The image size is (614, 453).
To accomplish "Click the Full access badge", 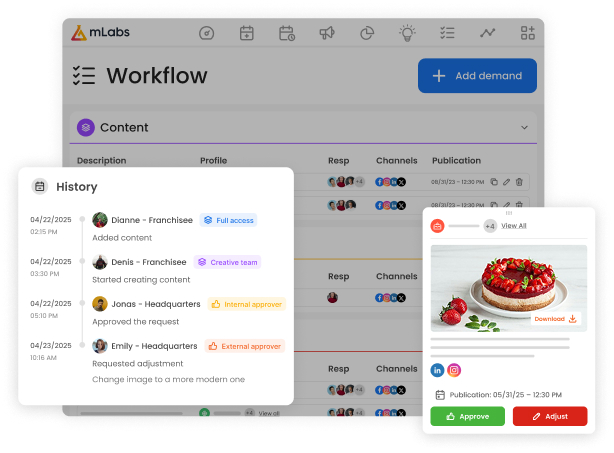I will tap(228, 220).
